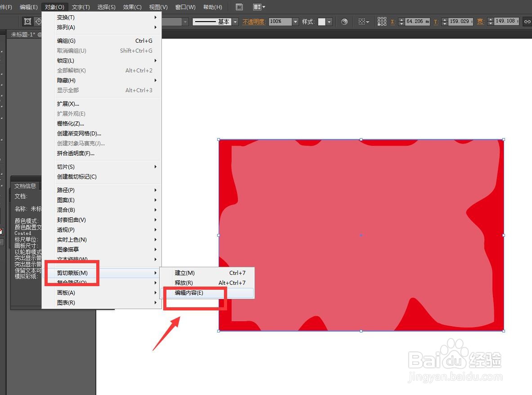Close the open 对象(O) menu
Screen dimensions: 532x395
coord(54,7)
